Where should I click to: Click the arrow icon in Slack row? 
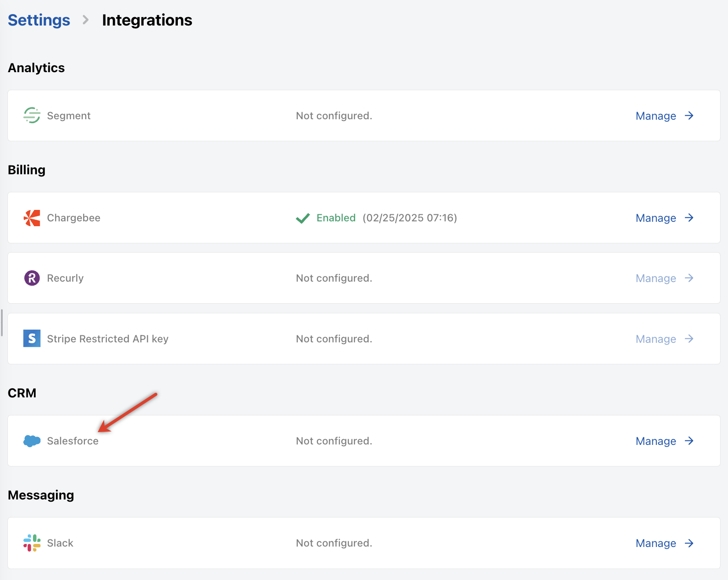(689, 543)
